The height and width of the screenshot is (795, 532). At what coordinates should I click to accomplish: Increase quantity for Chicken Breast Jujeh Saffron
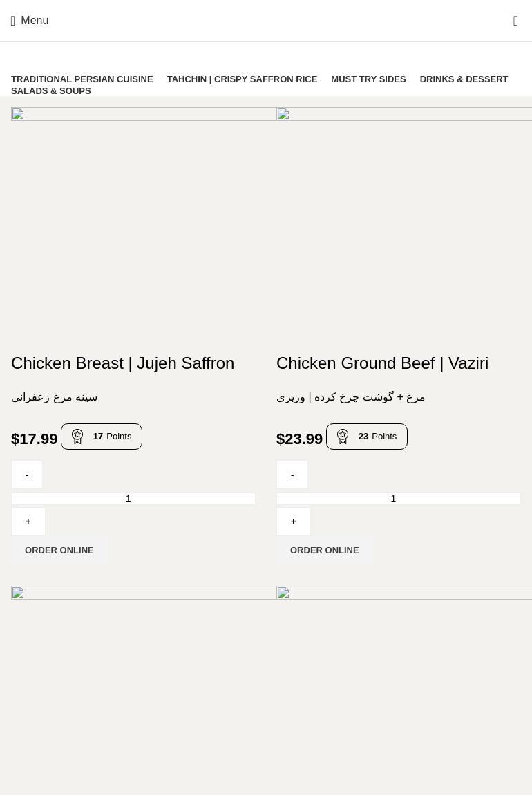pos(28,521)
